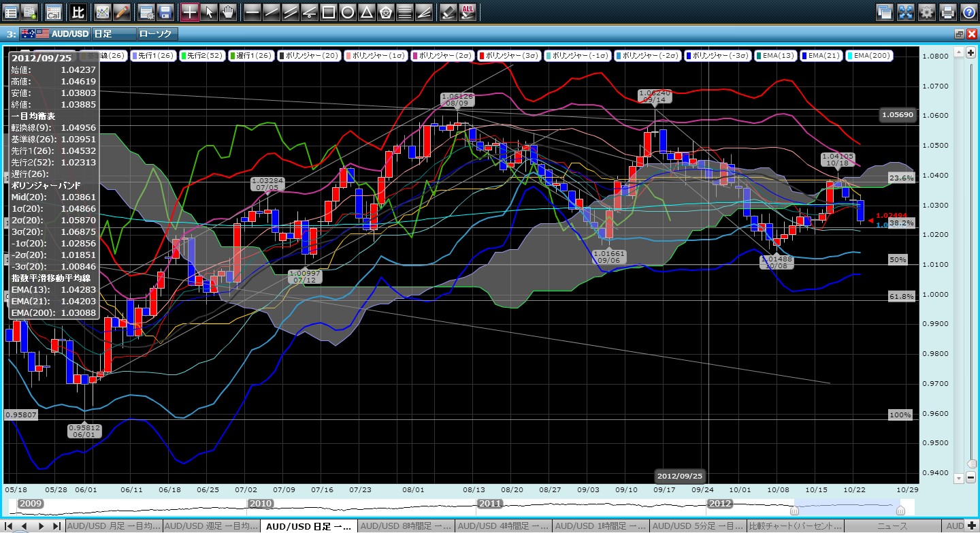The width and height of the screenshot is (980, 533).
Task: Open the 日足 timeframe dropdown
Action: [x=112, y=33]
